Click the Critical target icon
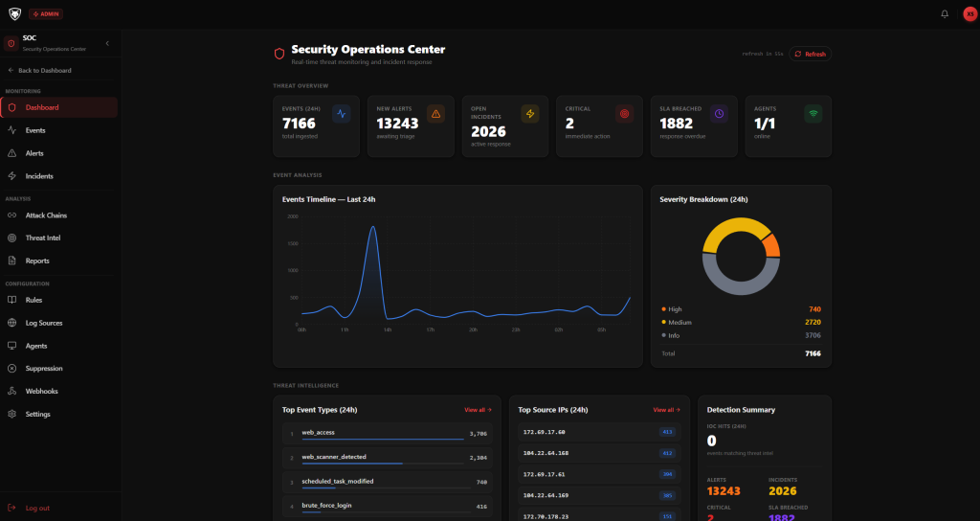980x521 pixels. 624,114
